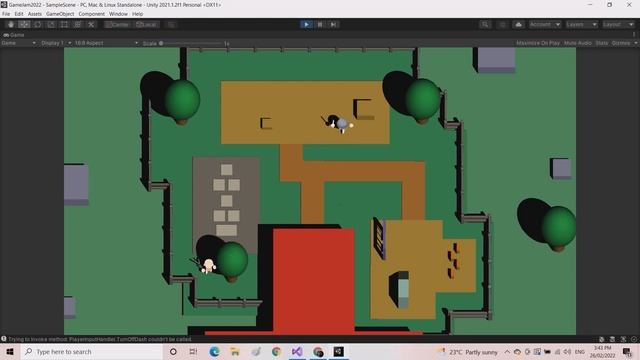Open Game panel three-dot options menu
Image resolution: width=640 pixels, height=360 pixels.
[x=634, y=35]
